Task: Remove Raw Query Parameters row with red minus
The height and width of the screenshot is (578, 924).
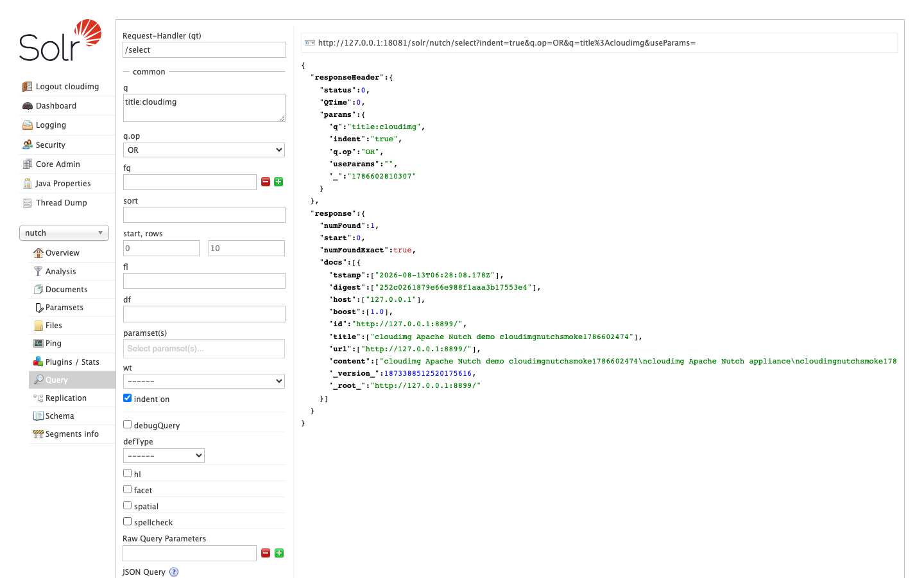Action: [x=266, y=553]
